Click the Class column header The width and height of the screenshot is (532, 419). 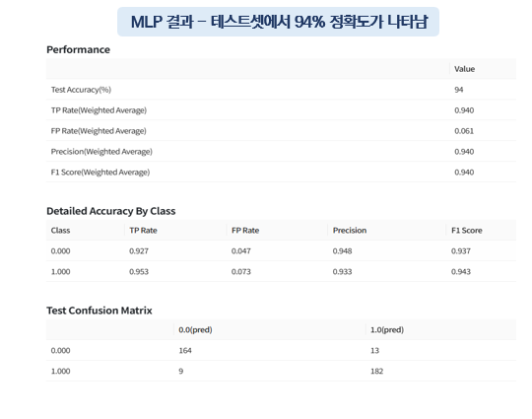(60, 231)
